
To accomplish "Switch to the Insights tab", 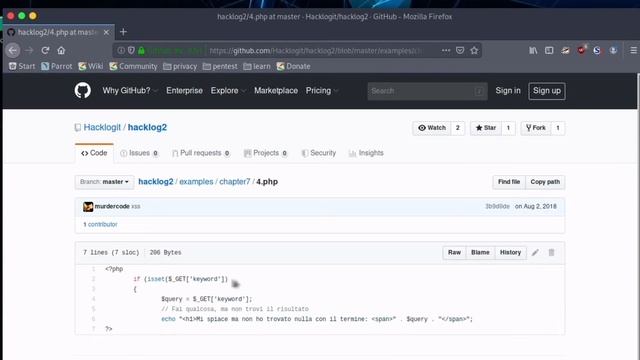I will point(366,153).
